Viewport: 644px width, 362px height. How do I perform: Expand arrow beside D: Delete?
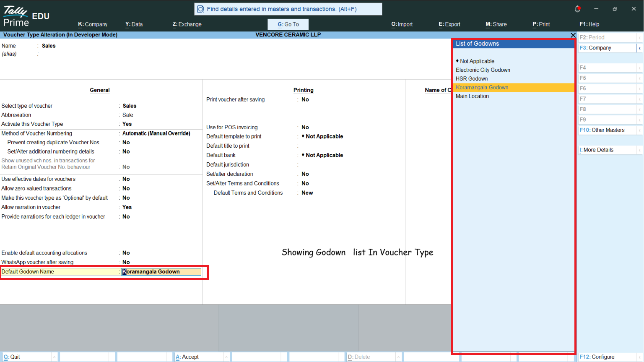[x=398, y=357]
